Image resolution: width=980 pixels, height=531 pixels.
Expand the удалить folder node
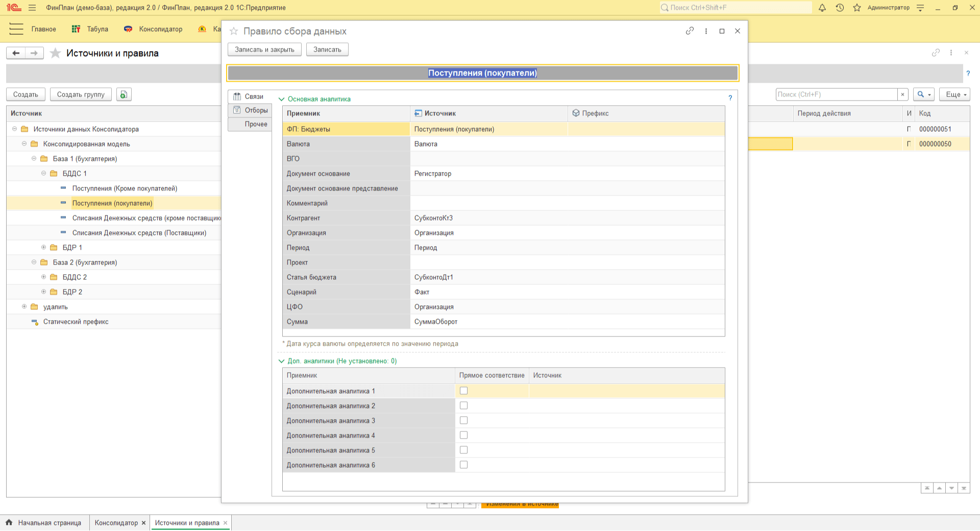(x=24, y=307)
